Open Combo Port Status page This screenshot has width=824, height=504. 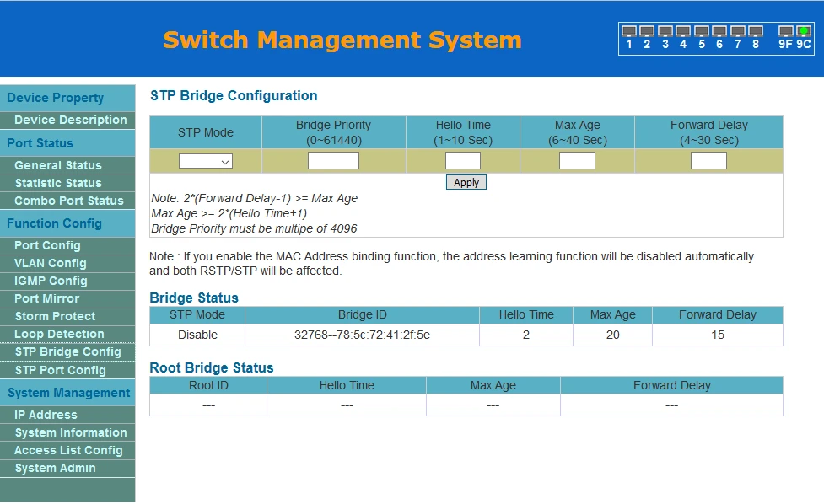click(68, 201)
